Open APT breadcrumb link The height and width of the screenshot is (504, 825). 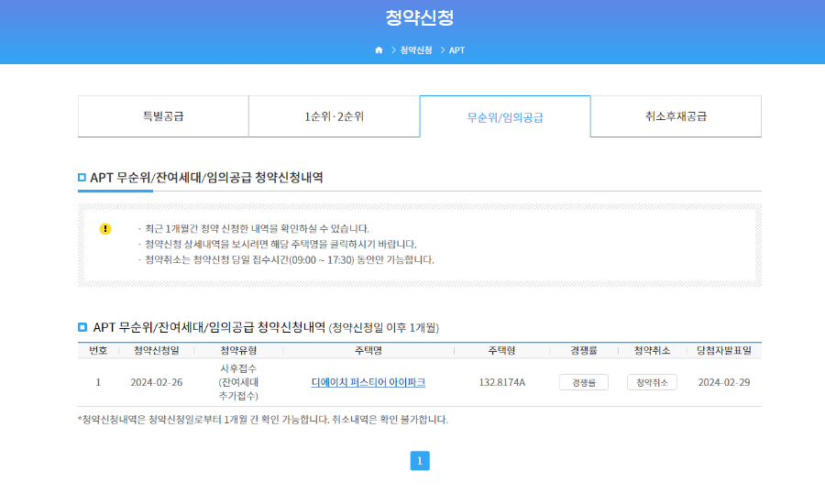point(456,50)
